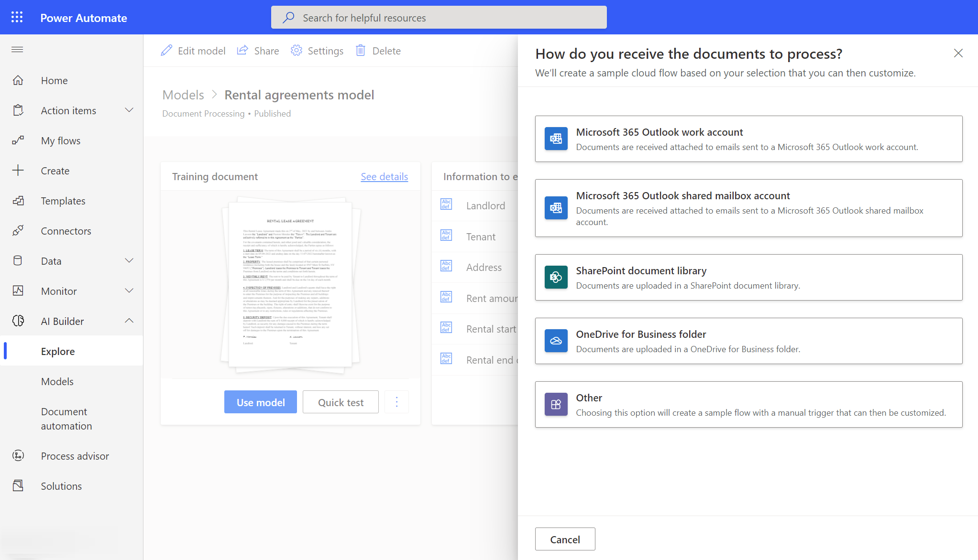Expand the Action items section
This screenshot has width=978, height=560.
click(129, 110)
